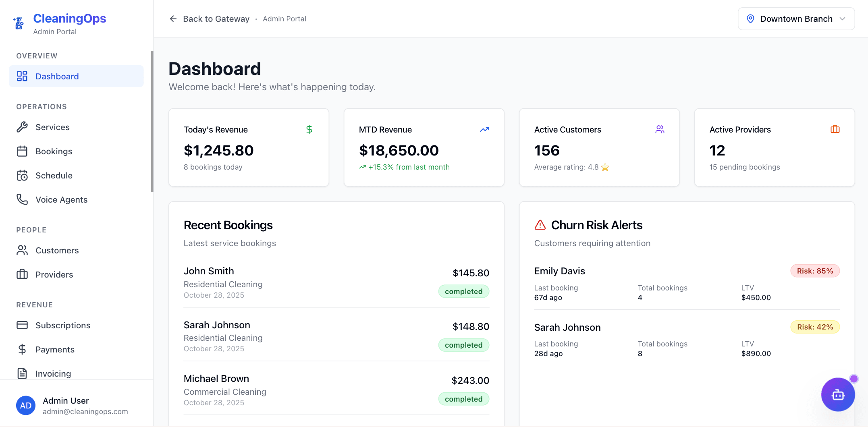Open the Bookings calendar icon
Viewport: 868px width, 427px height.
[23, 151]
